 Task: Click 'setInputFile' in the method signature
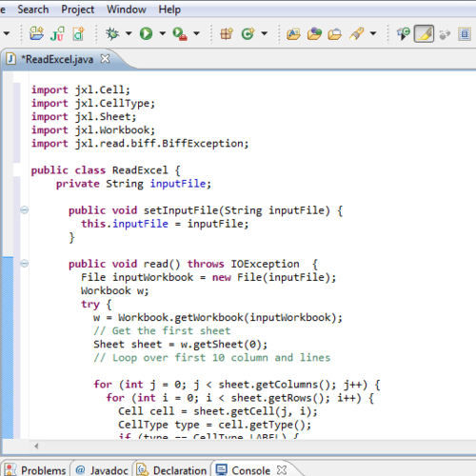(x=181, y=210)
